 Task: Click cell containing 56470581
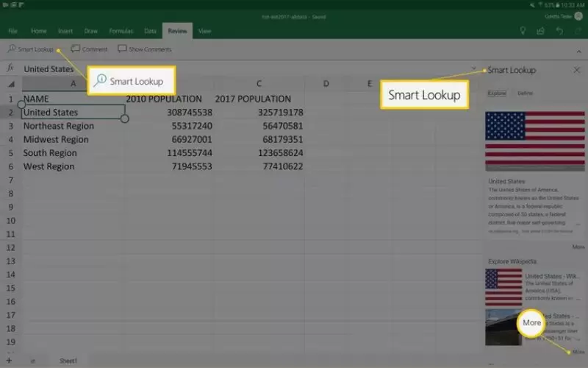click(x=259, y=126)
